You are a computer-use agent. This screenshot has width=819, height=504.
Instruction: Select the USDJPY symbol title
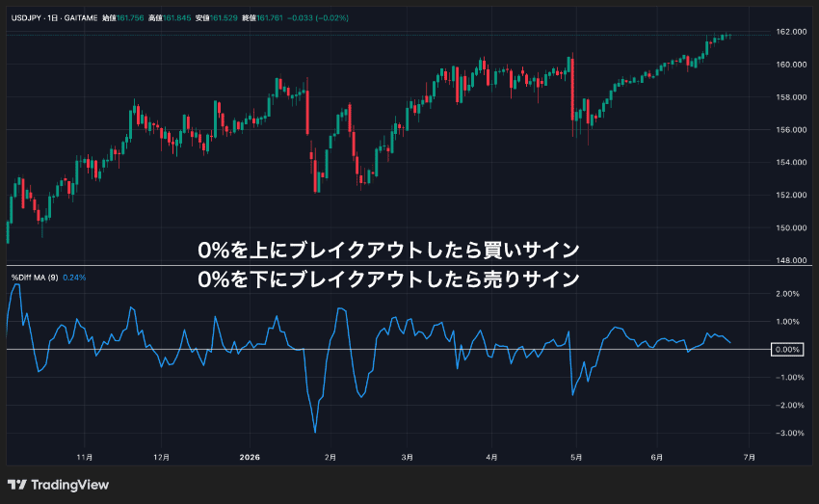click(x=26, y=17)
